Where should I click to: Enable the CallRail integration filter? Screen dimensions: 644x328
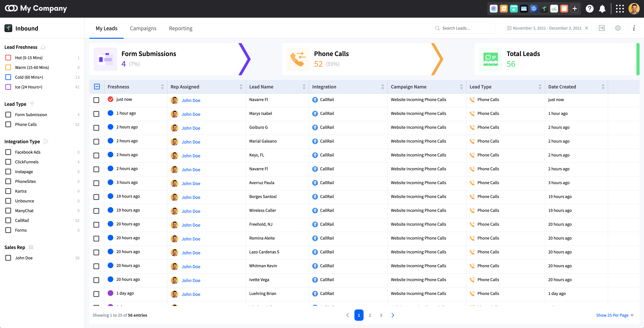coord(8,221)
